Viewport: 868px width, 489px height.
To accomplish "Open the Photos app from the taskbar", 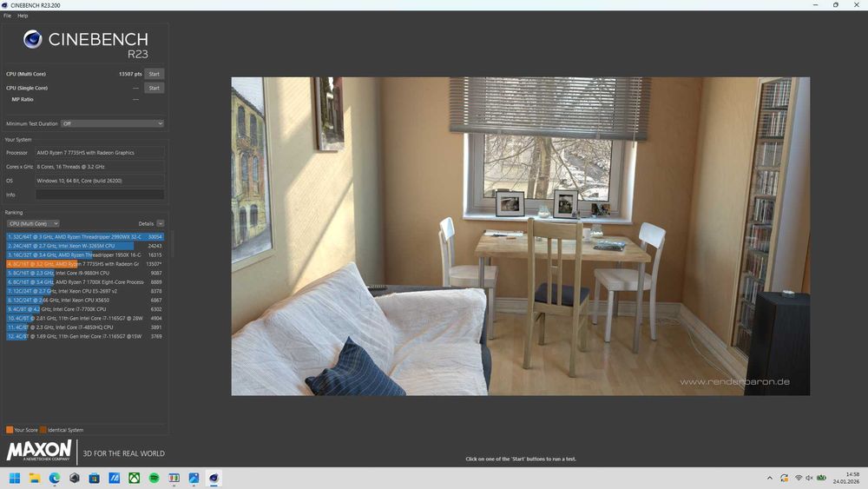I will tap(194, 478).
